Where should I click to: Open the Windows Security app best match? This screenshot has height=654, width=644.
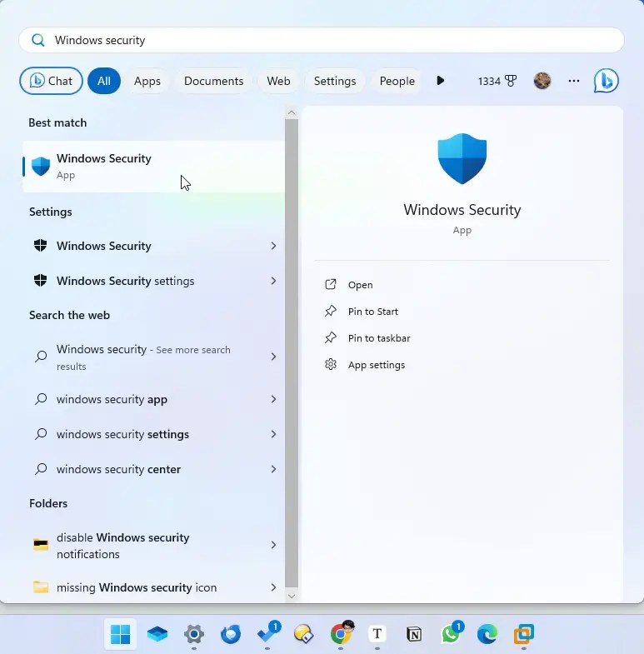[x=153, y=167]
